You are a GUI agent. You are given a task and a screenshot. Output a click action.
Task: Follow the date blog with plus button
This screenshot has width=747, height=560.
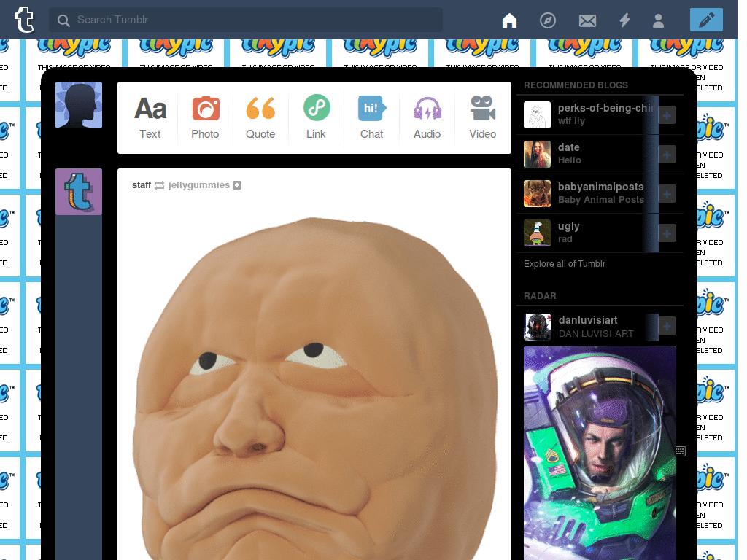[x=667, y=155]
